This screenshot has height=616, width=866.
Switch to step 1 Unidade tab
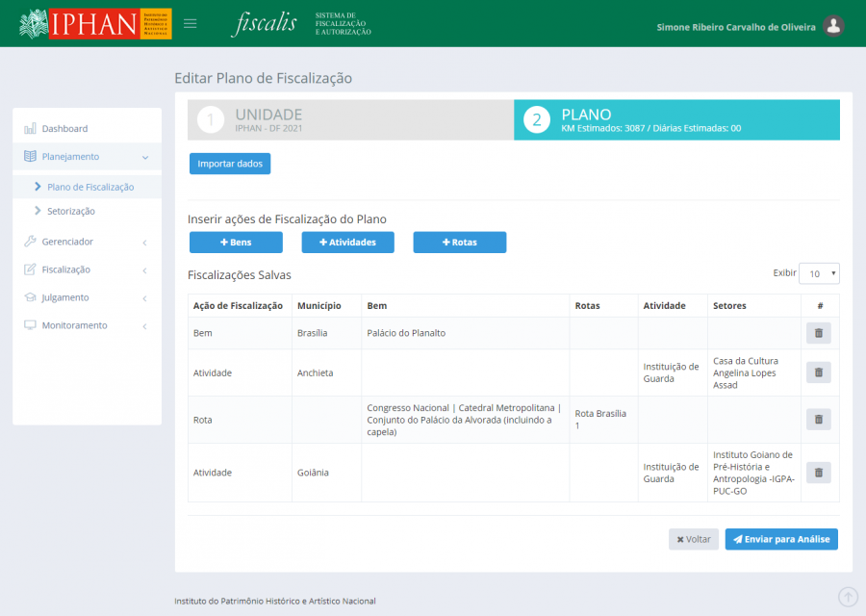(x=350, y=120)
